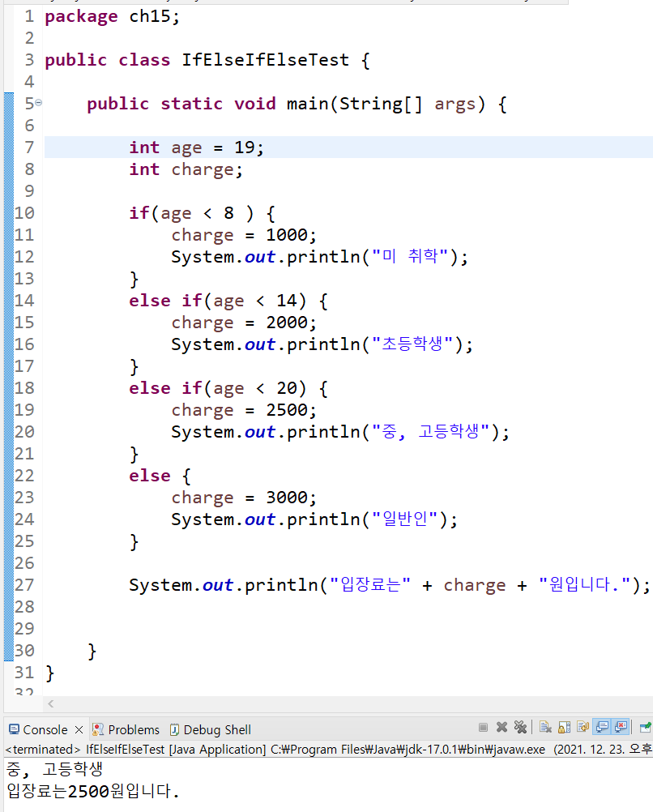Click the 'else {' keyword on line 22
Viewport: 653px width, 812px height.
pos(160,476)
